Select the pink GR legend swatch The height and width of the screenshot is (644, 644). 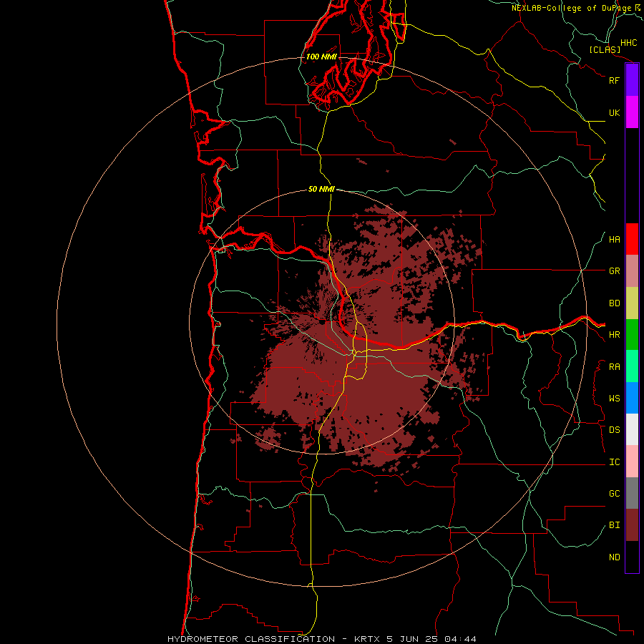click(x=632, y=271)
